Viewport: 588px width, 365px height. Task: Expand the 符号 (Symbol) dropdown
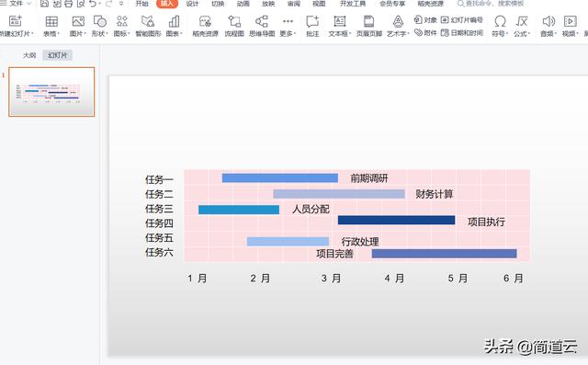(507, 34)
